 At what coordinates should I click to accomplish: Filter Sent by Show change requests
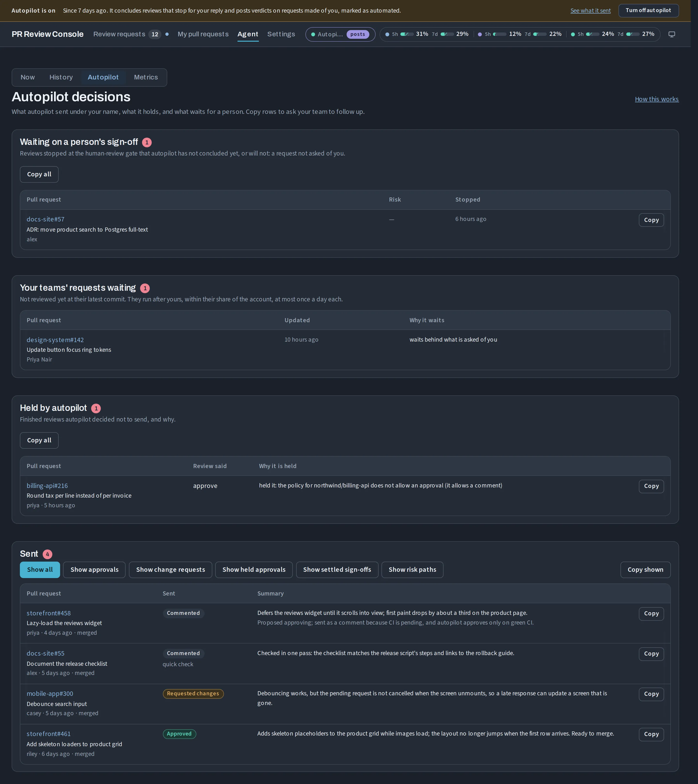(170, 570)
